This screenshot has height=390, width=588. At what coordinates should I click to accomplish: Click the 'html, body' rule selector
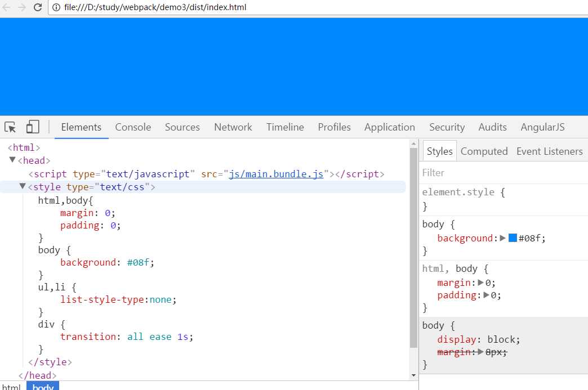tap(449, 268)
